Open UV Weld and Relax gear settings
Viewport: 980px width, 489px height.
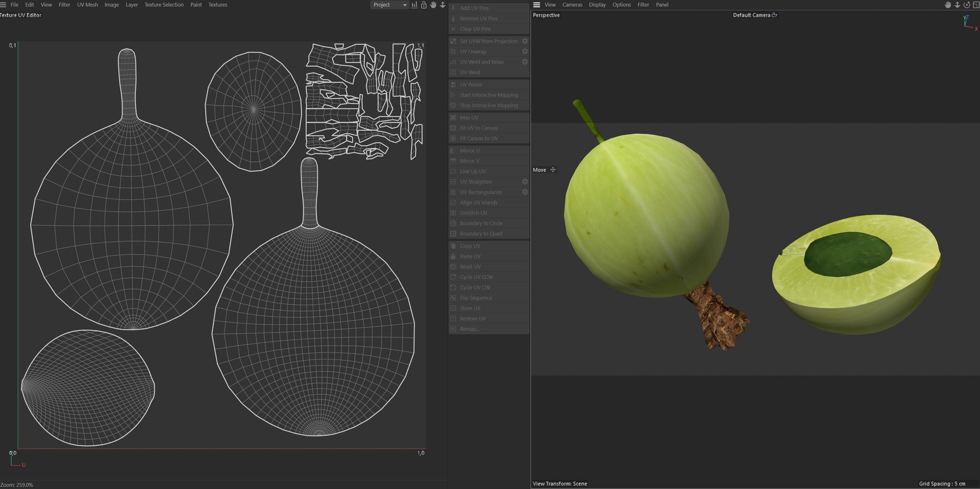(525, 62)
